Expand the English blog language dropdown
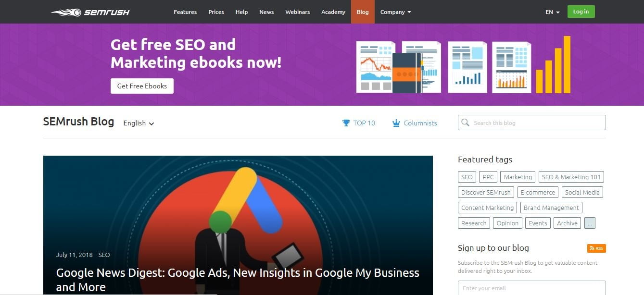This screenshot has width=644, height=295. pyautogui.click(x=139, y=123)
